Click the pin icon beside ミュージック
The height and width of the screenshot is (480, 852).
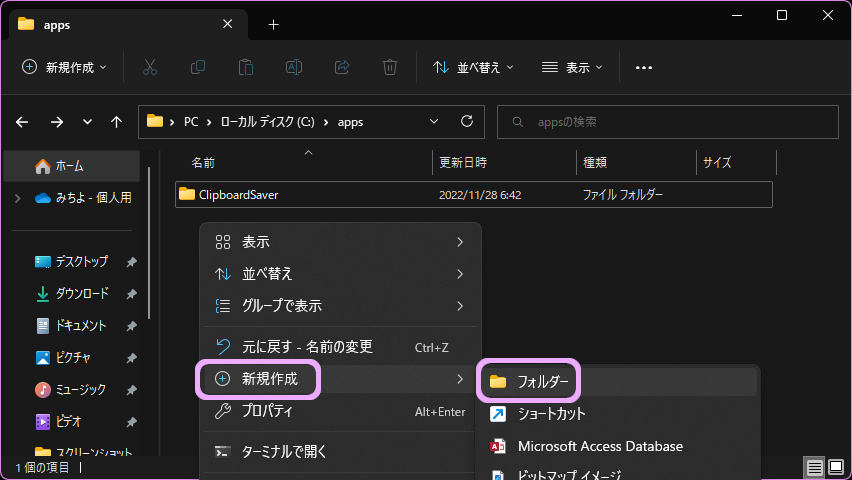pos(131,390)
